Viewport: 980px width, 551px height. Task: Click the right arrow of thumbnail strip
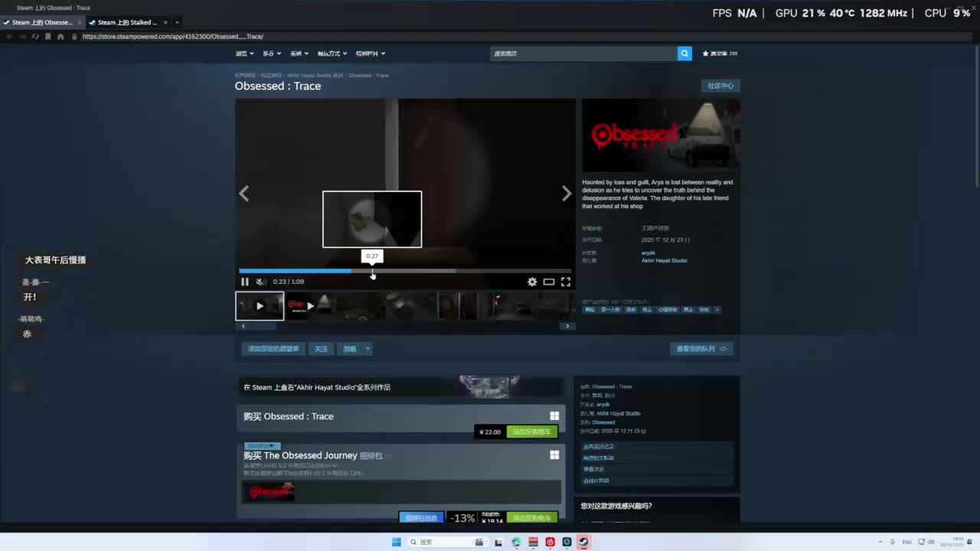[567, 326]
